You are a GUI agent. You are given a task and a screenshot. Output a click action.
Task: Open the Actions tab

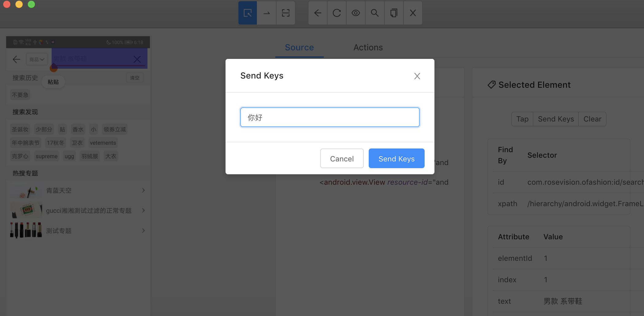tap(368, 48)
